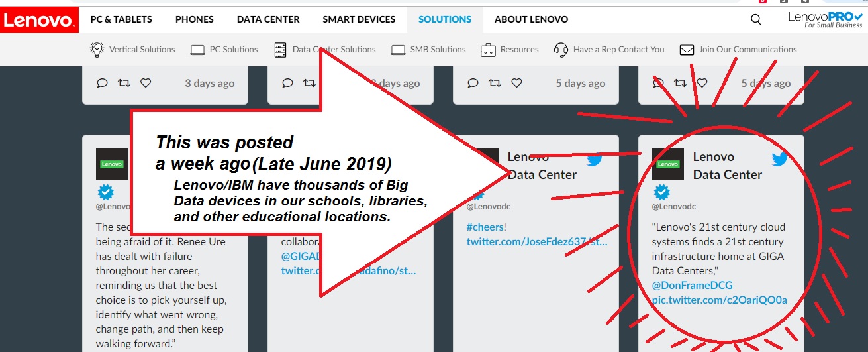Click the headset icon for Have a Rep Contact You
Viewport: 868px width, 352px height.
point(561,50)
